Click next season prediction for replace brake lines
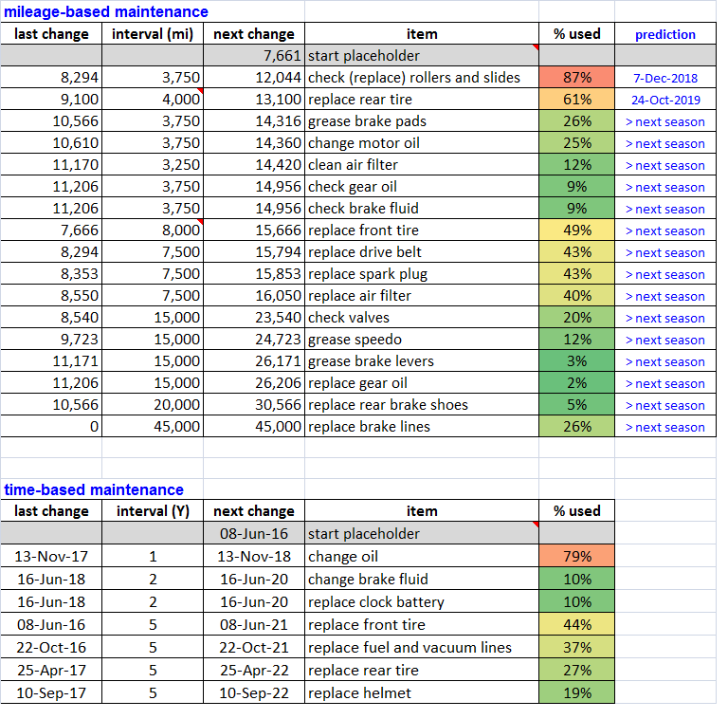Screen dimensions: 728x719 click(664, 427)
